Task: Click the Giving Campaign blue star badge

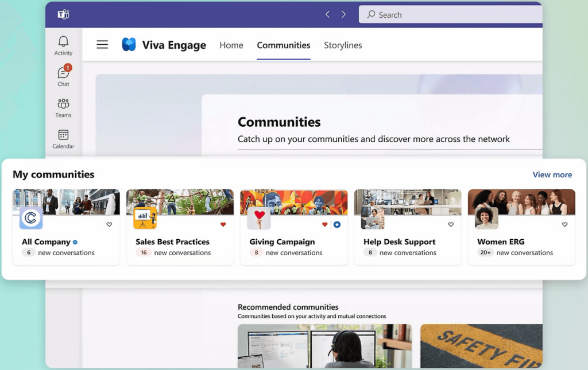Action: click(337, 224)
